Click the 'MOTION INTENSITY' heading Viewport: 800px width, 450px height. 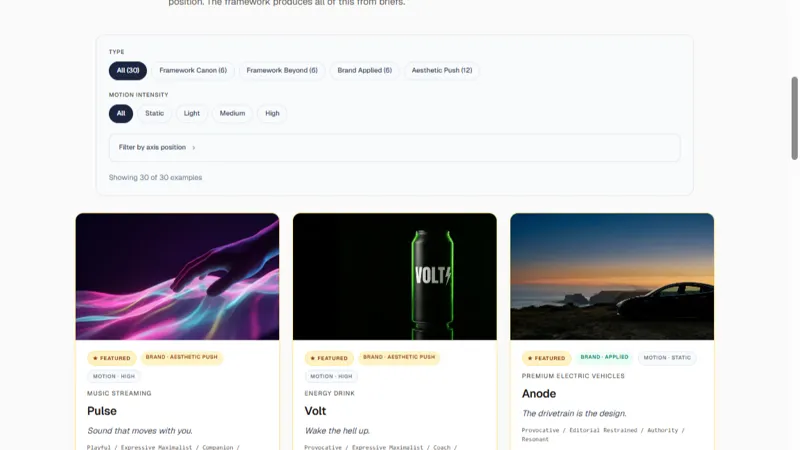(x=138, y=95)
